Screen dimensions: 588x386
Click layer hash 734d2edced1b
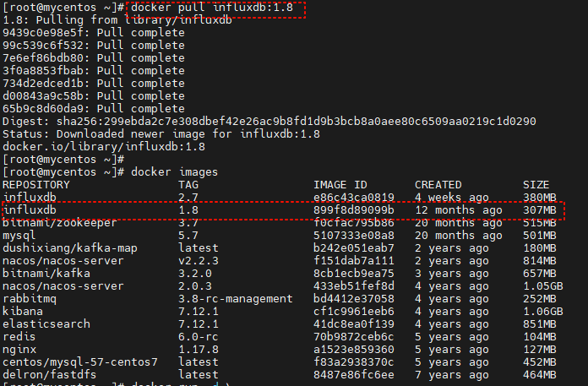[x=43, y=83]
